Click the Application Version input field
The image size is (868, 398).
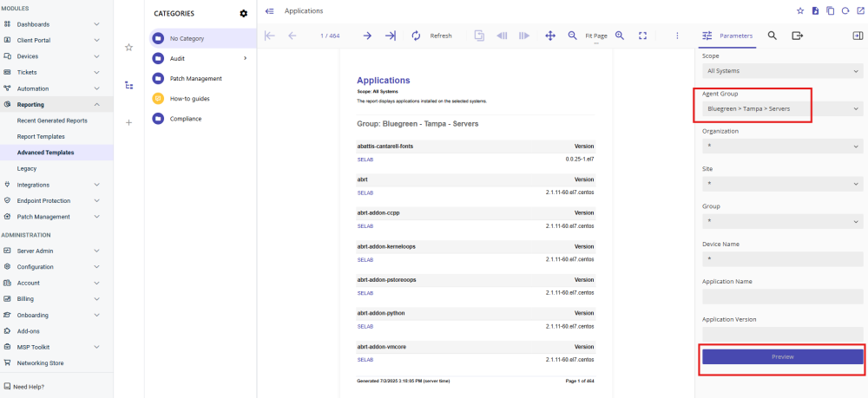[x=782, y=334]
